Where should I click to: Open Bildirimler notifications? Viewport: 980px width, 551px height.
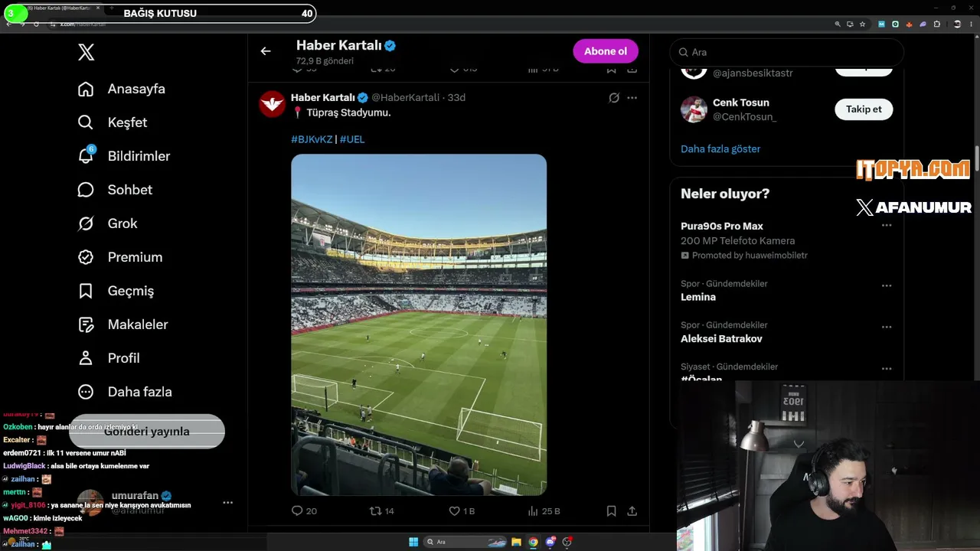tap(124, 156)
